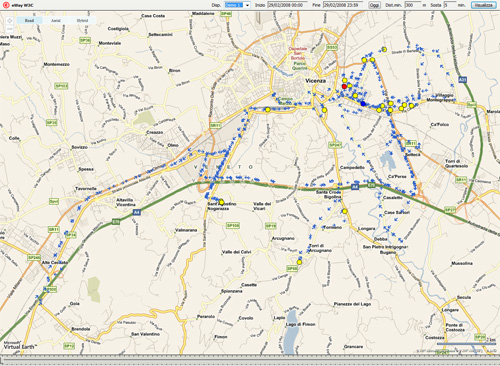This screenshot has height=366, width=500.
Task: Switch map to Aerial view
Action: [56, 20]
